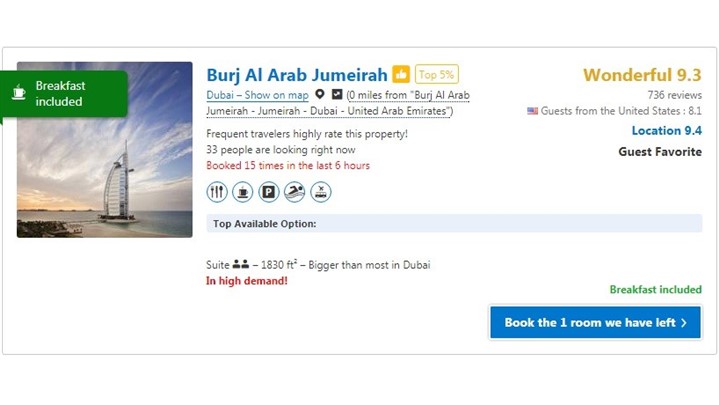Click the restaurant fork and knife icon

click(217, 191)
